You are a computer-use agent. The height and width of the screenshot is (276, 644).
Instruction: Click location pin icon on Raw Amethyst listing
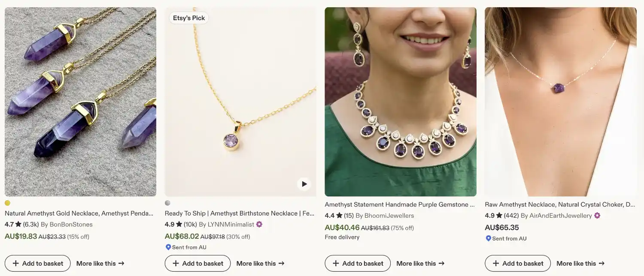tap(488, 238)
